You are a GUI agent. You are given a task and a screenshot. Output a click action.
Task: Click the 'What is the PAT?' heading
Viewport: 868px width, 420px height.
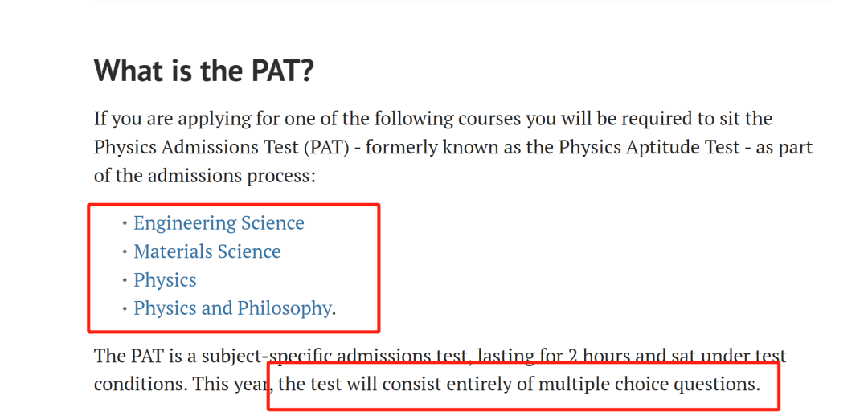[x=204, y=71]
